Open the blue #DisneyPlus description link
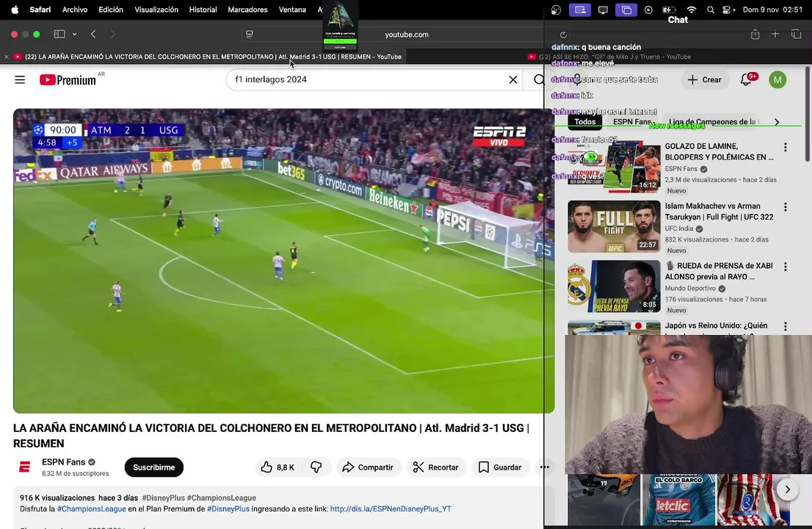812x529 pixels. coord(228,509)
